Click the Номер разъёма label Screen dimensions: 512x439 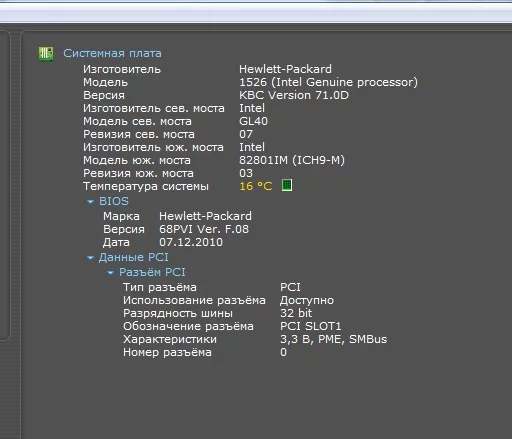click(x=167, y=352)
